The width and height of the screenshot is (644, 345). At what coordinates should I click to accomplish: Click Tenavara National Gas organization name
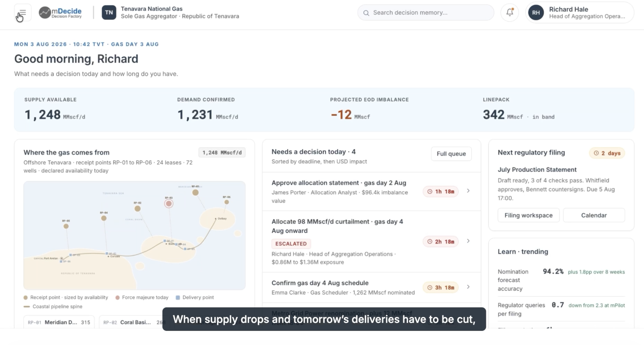click(x=151, y=9)
